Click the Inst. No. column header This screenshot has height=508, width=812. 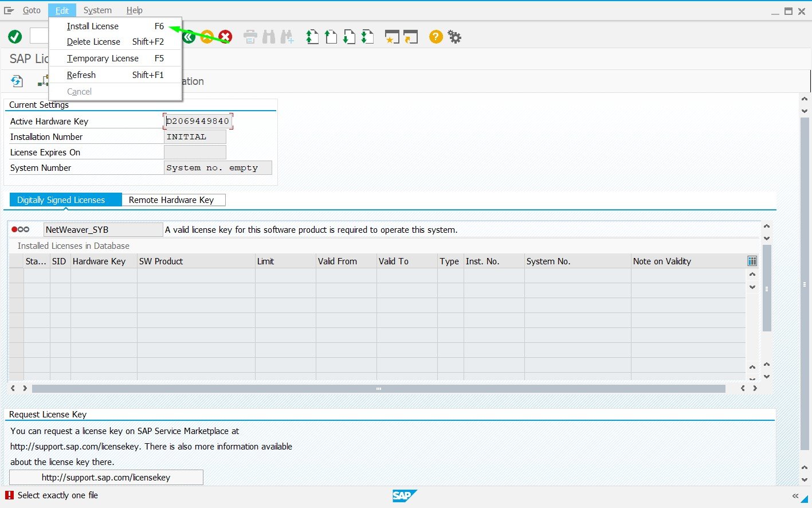click(494, 261)
